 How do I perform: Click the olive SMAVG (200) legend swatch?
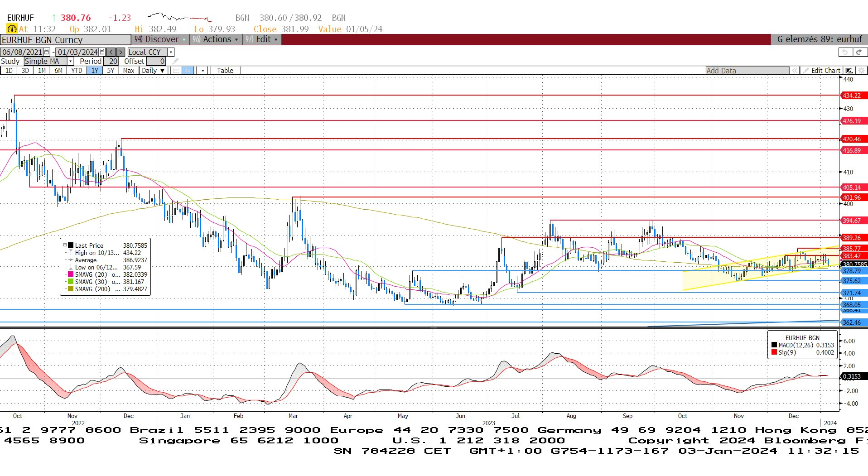point(71,289)
